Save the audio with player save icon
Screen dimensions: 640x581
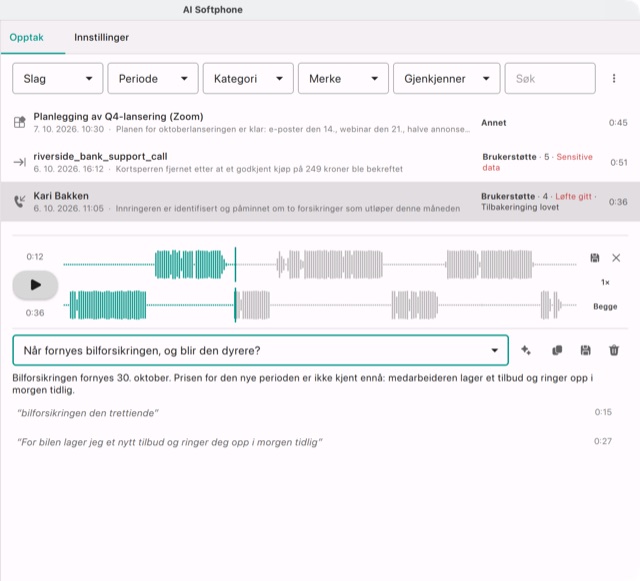tap(595, 258)
